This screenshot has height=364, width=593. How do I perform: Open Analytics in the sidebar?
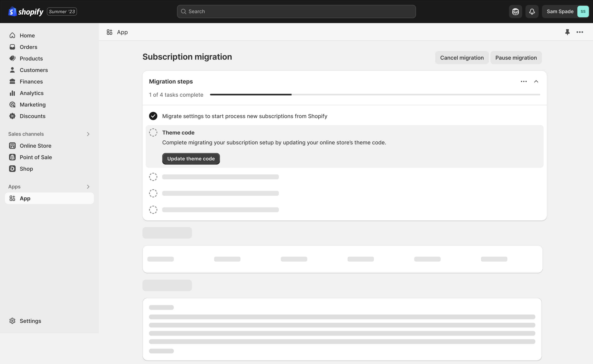point(49,93)
